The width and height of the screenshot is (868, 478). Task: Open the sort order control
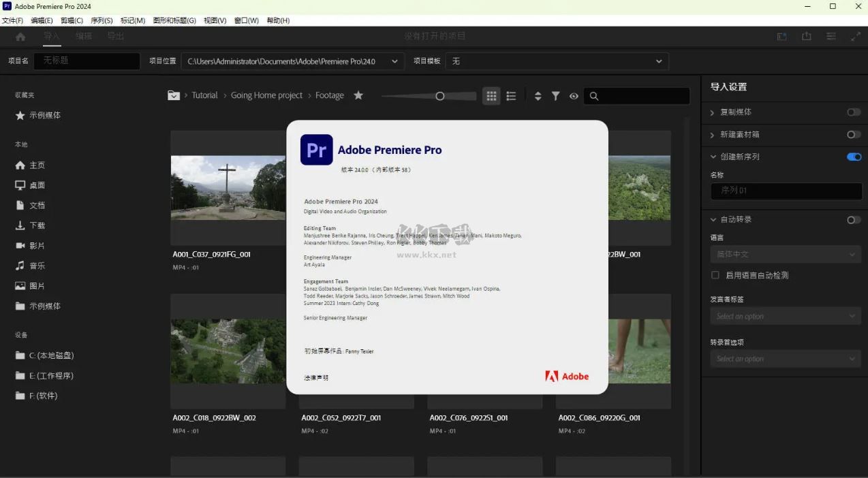[x=538, y=95]
